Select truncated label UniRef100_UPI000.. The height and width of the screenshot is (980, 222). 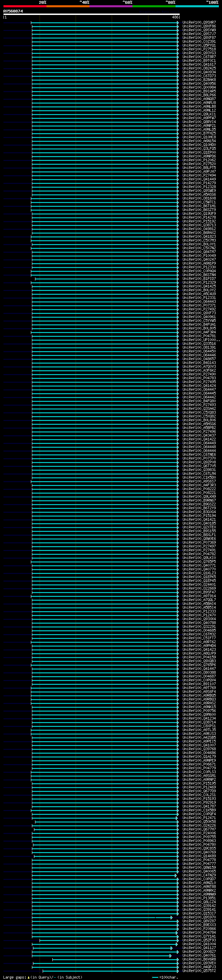201,340
